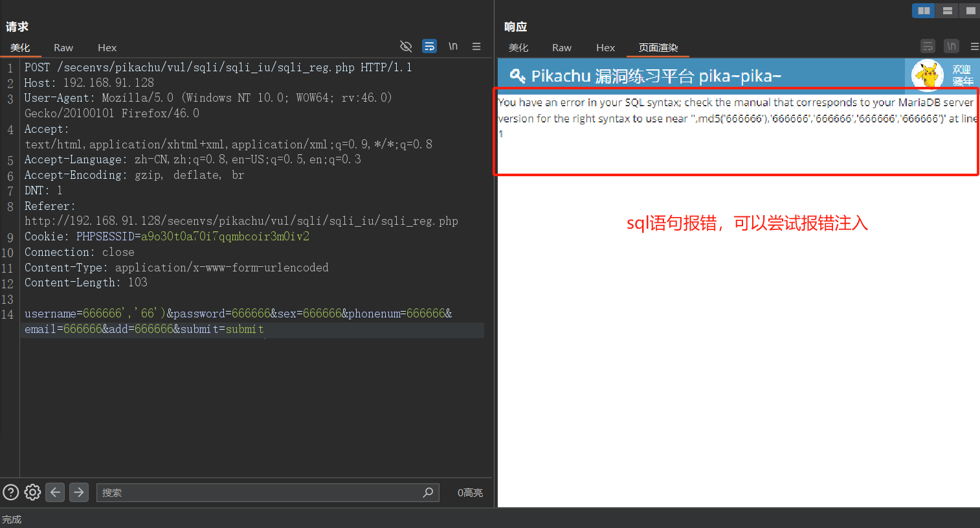Select request 美化 tab

[x=20, y=48]
